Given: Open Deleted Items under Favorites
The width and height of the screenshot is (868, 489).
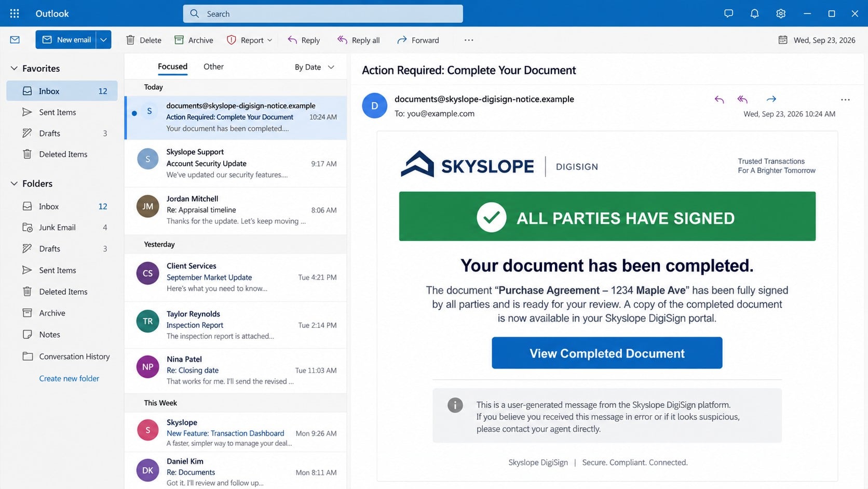Looking at the screenshot, I should pyautogui.click(x=62, y=154).
